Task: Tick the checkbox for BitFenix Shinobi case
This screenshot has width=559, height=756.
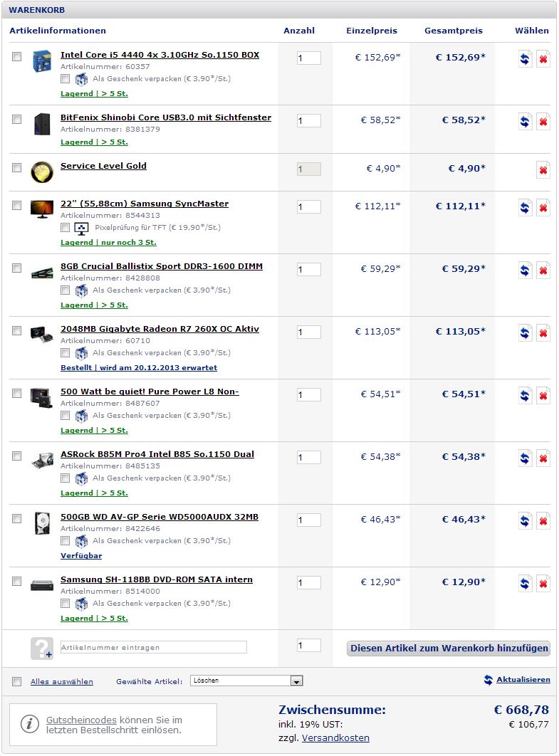Action: 17,119
